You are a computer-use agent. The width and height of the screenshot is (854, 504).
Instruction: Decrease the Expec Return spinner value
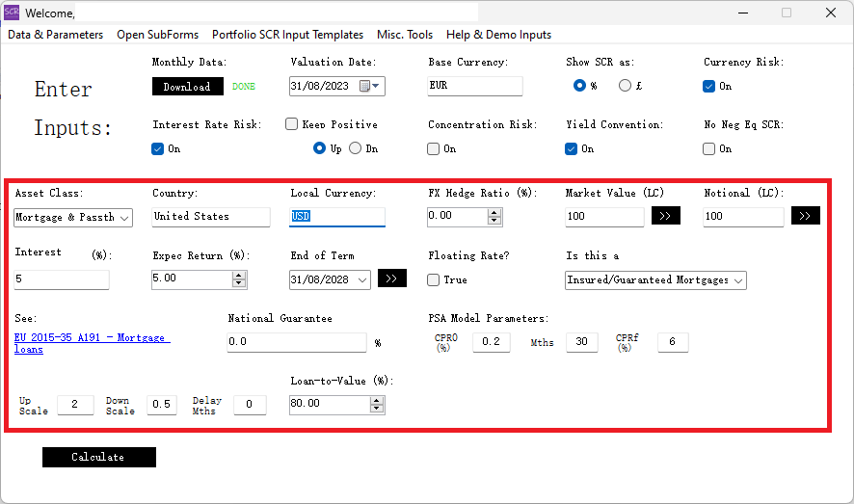[240, 283]
